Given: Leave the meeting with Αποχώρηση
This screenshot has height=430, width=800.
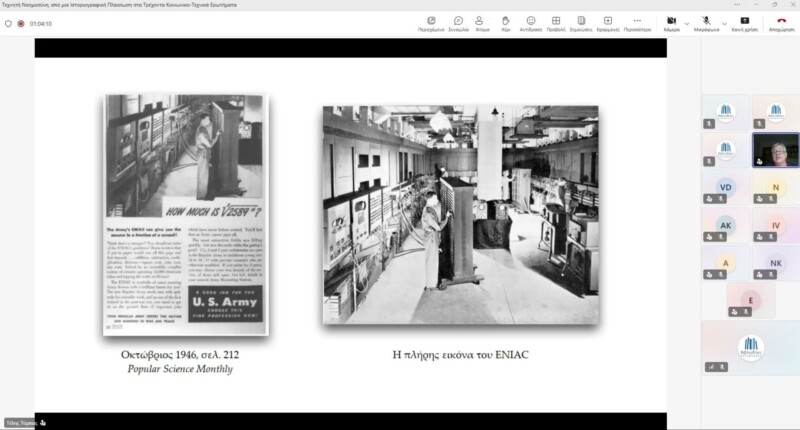Looking at the screenshot, I should pyautogui.click(x=782, y=23).
